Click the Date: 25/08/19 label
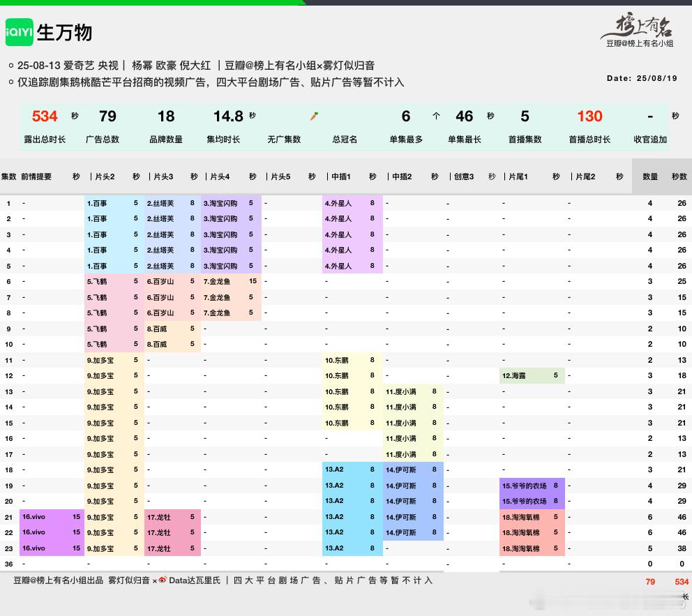This screenshot has height=616, width=692. 642,78
